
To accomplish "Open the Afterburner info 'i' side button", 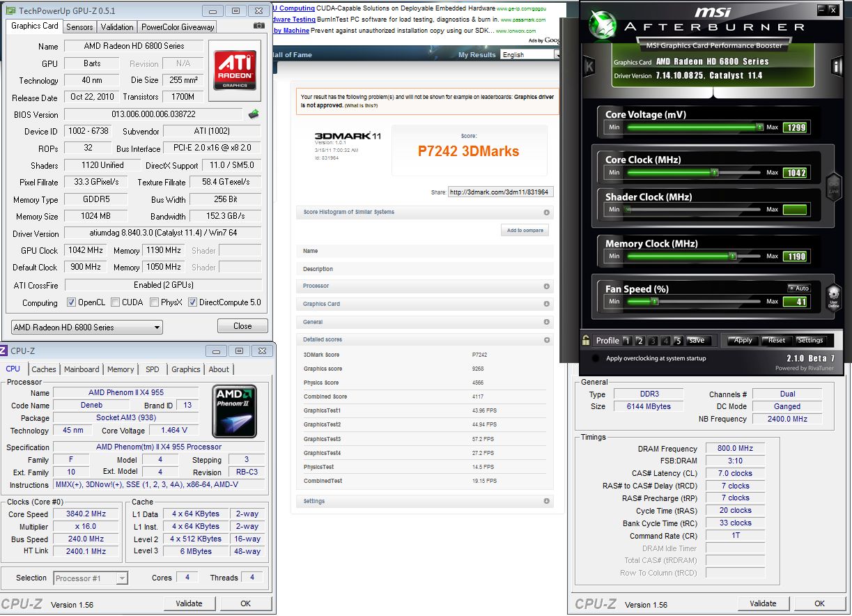I will tap(837, 66).
